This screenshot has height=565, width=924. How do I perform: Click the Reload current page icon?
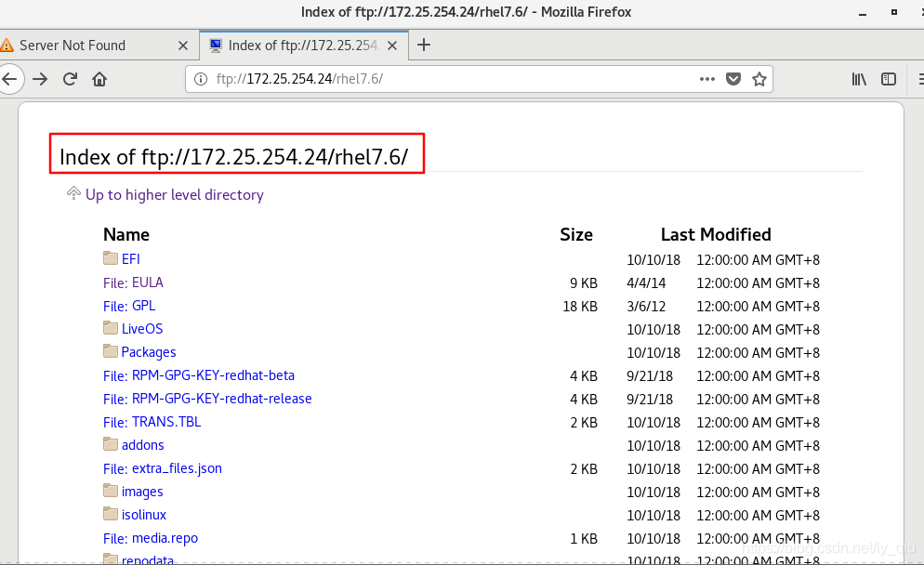[70, 79]
